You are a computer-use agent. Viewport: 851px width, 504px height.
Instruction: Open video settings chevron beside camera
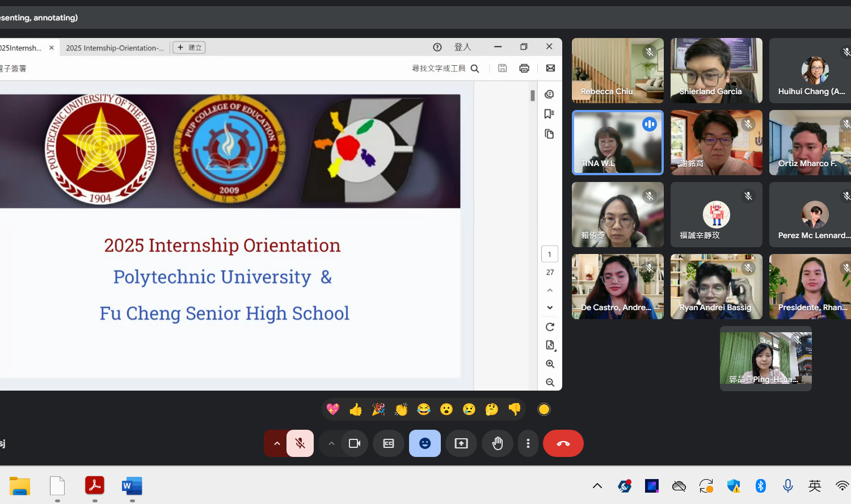pos(331,443)
